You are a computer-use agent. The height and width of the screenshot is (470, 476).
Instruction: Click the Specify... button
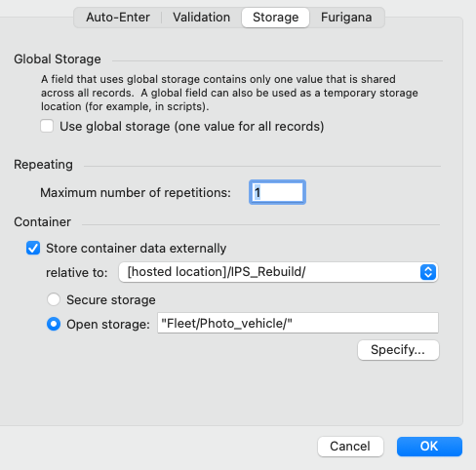click(398, 350)
